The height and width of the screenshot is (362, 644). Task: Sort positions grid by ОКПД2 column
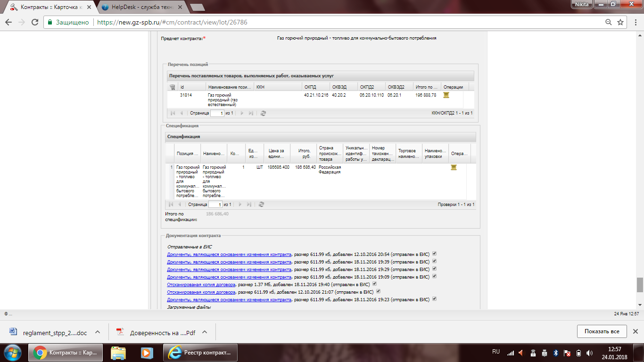pyautogui.click(x=372, y=87)
